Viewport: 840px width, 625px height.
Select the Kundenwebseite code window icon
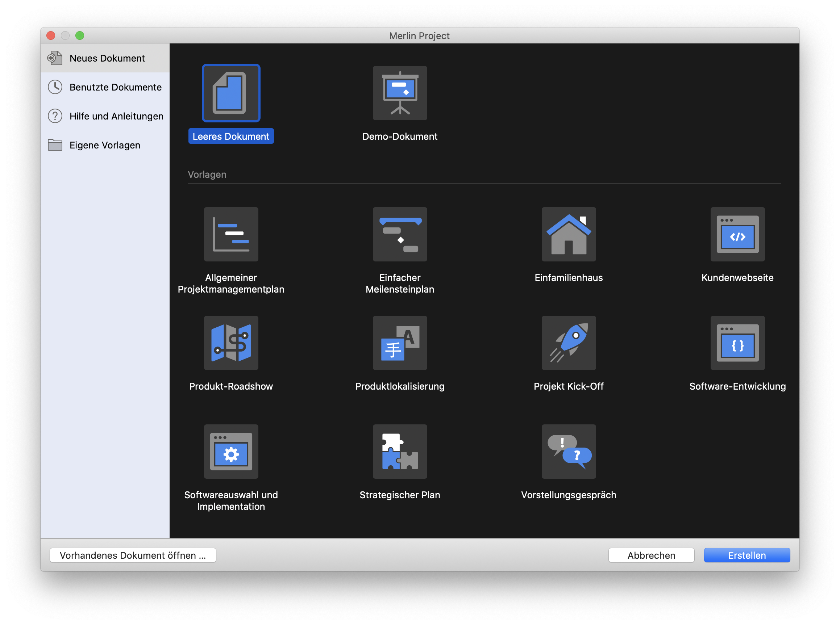click(x=737, y=234)
